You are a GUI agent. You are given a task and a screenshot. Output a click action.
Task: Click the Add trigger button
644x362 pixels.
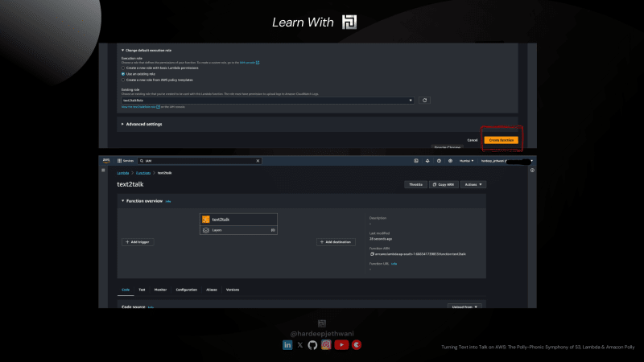[x=138, y=242]
